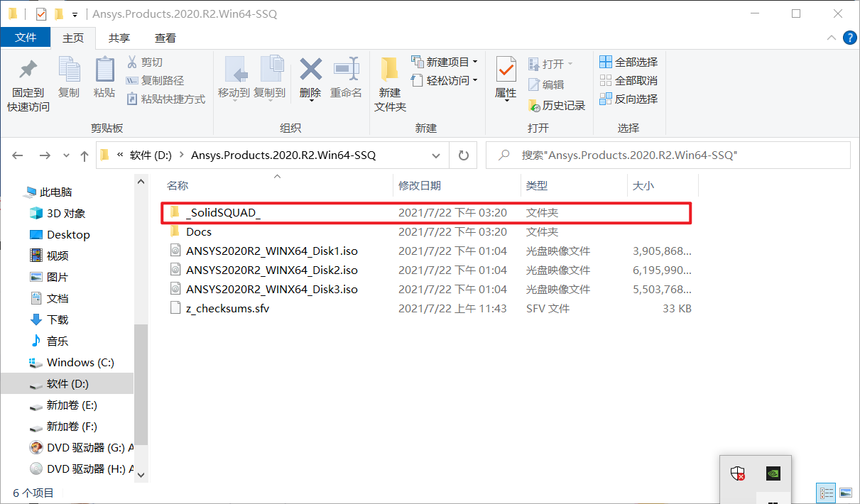Select Downloads (下载) in sidebar
This screenshot has height=504, width=860.
pyautogui.click(x=49, y=319)
